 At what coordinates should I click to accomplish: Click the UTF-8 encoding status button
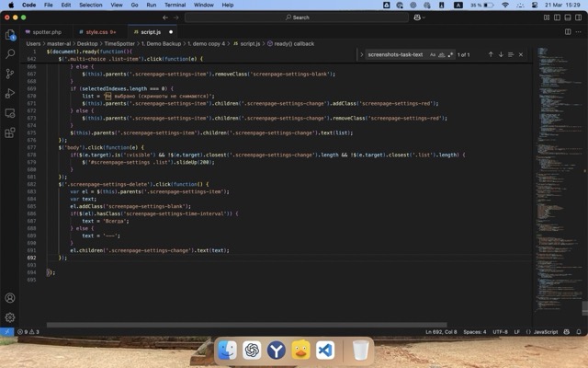tap(500, 331)
